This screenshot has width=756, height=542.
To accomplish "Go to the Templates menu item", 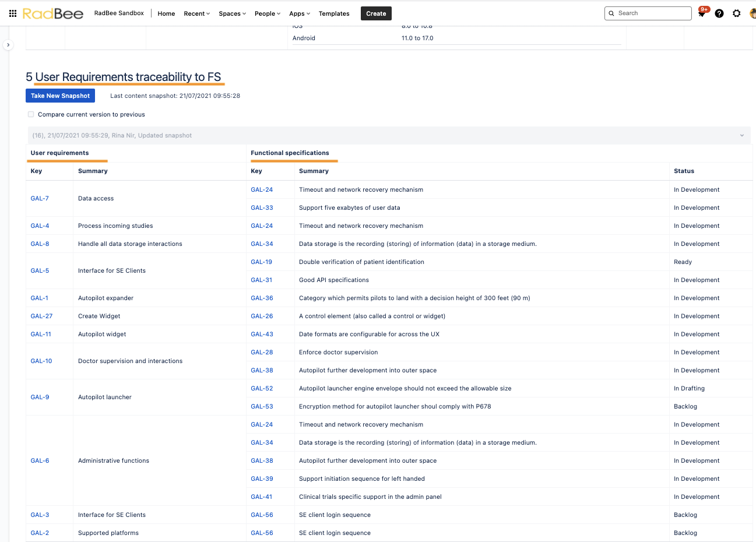I will pos(334,13).
